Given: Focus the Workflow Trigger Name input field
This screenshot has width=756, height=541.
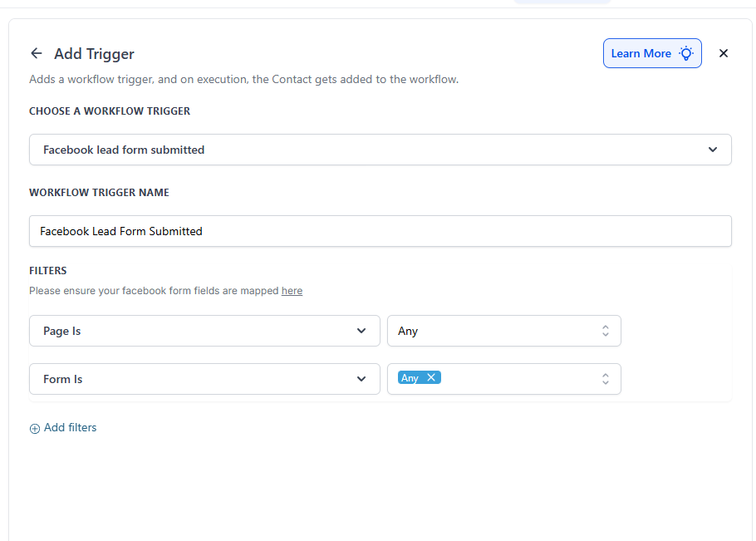Looking at the screenshot, I should [380, 231].
